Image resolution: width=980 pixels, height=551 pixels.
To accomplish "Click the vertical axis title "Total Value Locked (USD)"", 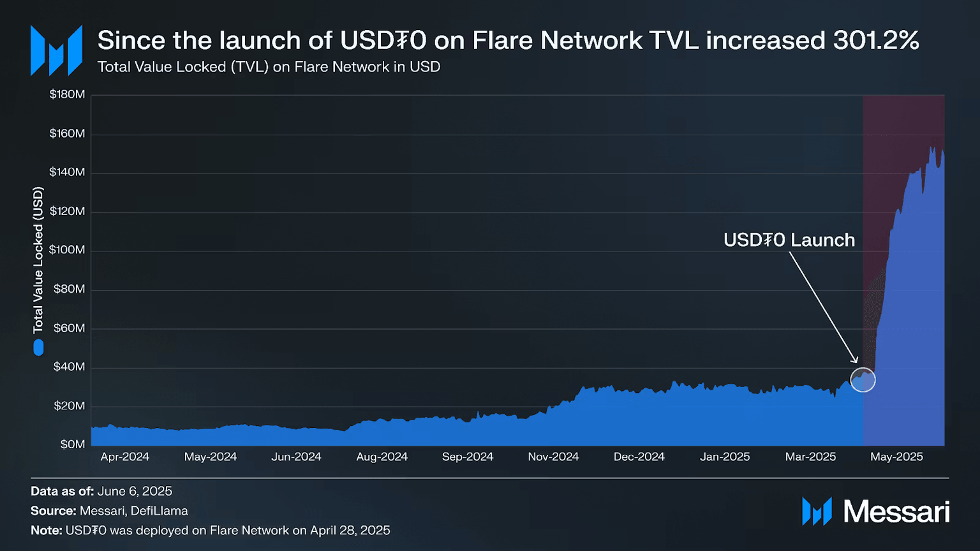I will (38, 260).
